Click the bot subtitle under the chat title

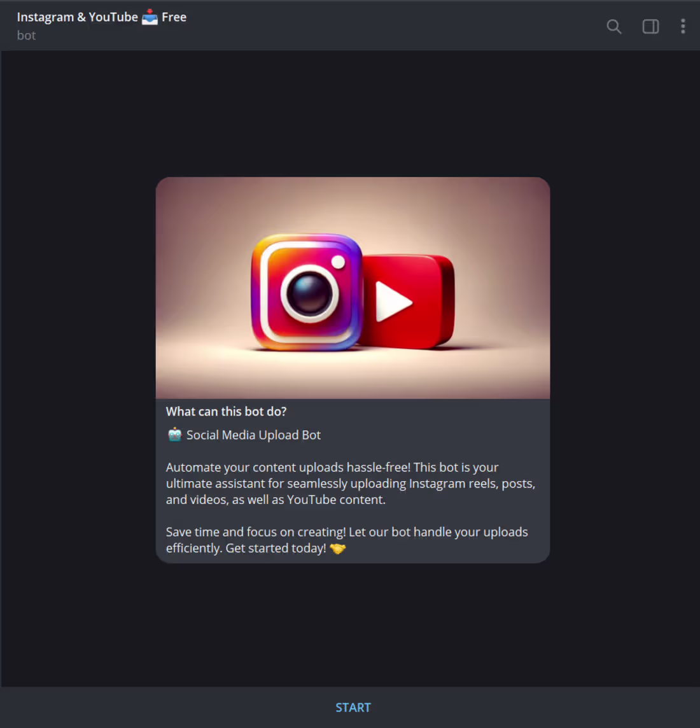click(x=26, y=36)
